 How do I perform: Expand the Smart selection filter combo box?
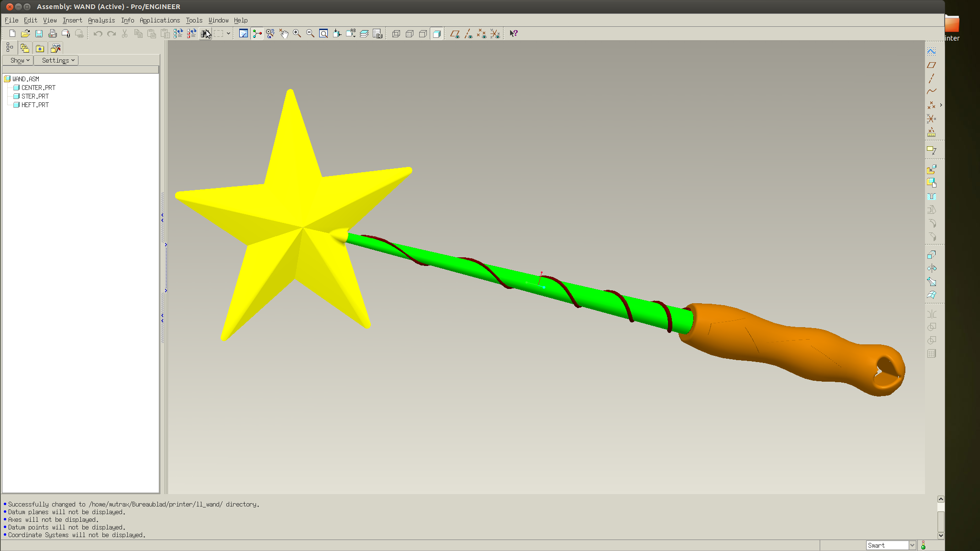[x=912, y=545]
